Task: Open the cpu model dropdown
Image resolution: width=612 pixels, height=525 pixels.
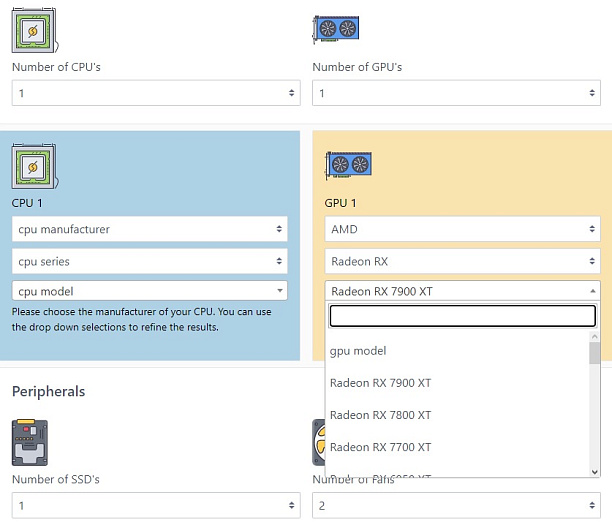Action: tap(150, 291)
